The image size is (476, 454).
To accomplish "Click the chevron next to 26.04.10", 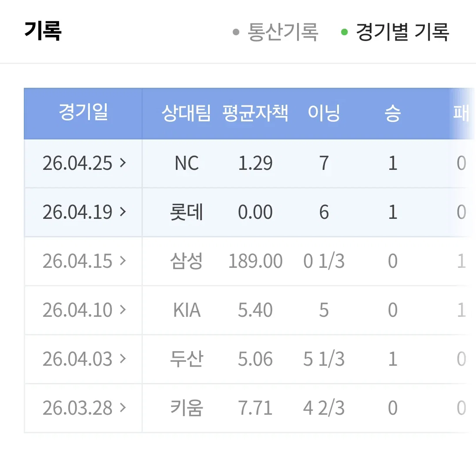I will coord(123,310).
